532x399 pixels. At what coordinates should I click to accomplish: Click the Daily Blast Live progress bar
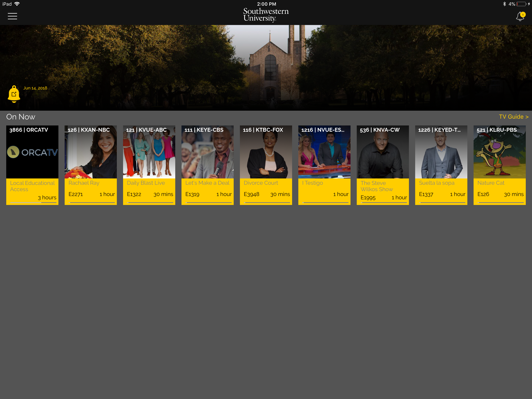coord(150,203)
